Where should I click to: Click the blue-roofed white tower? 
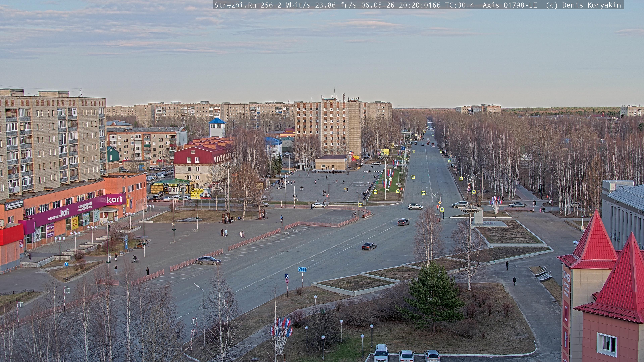tap(217, 127)
